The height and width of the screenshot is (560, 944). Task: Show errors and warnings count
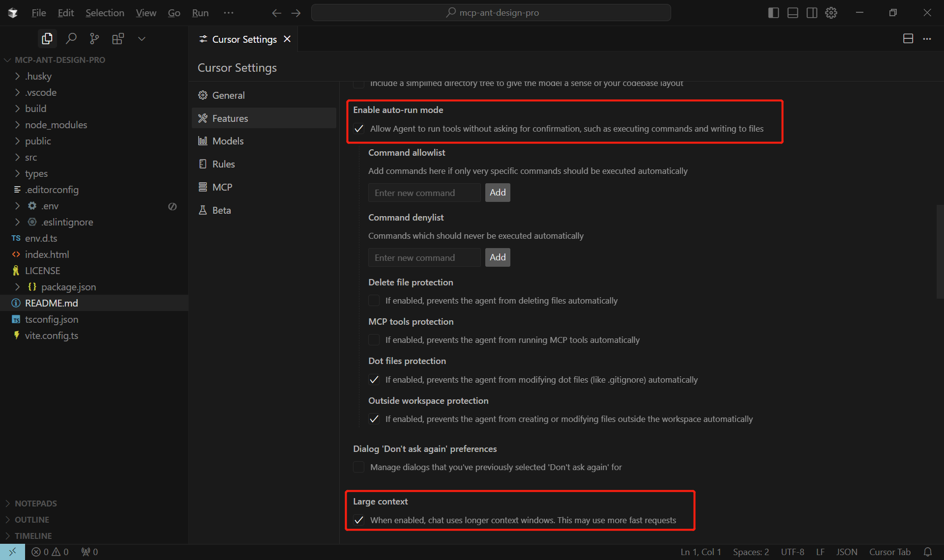click(50, 552)
